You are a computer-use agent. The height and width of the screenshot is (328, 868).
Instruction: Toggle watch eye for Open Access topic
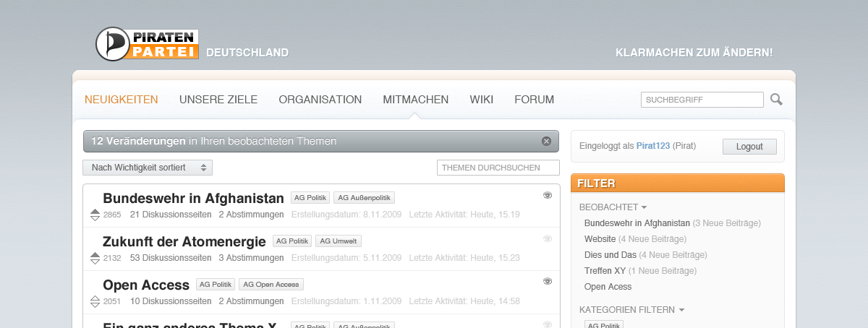(x=547, y=281)
